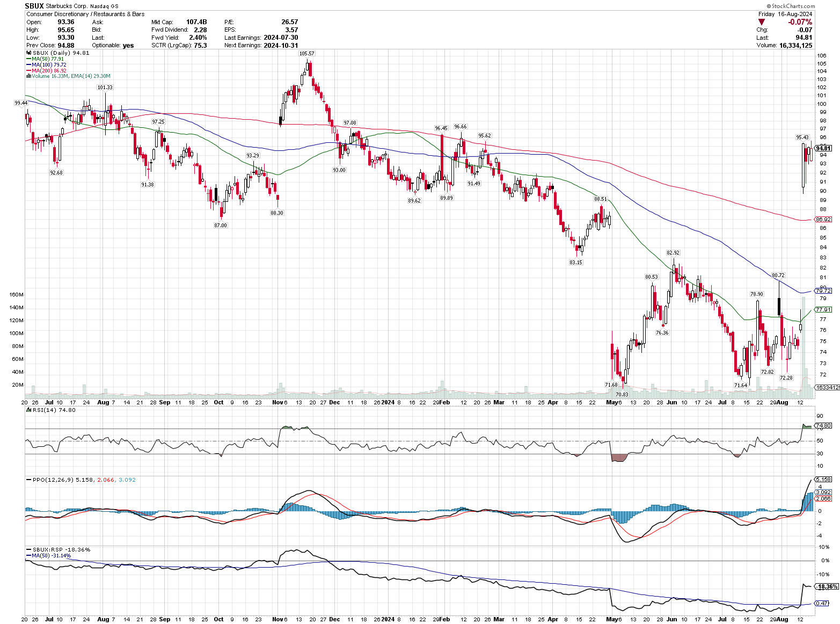Click the 3.092 PPO histogram tag on axis
This screenshot has height=624, width=840.
(823, 492)
